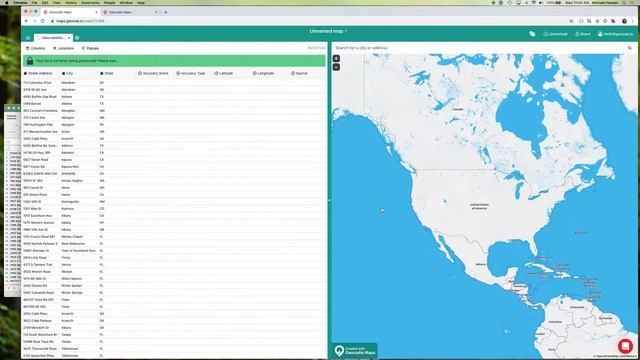The image size is (640, 360).
Task: Click the Winter Springs city cell
Action: [72, 293]
